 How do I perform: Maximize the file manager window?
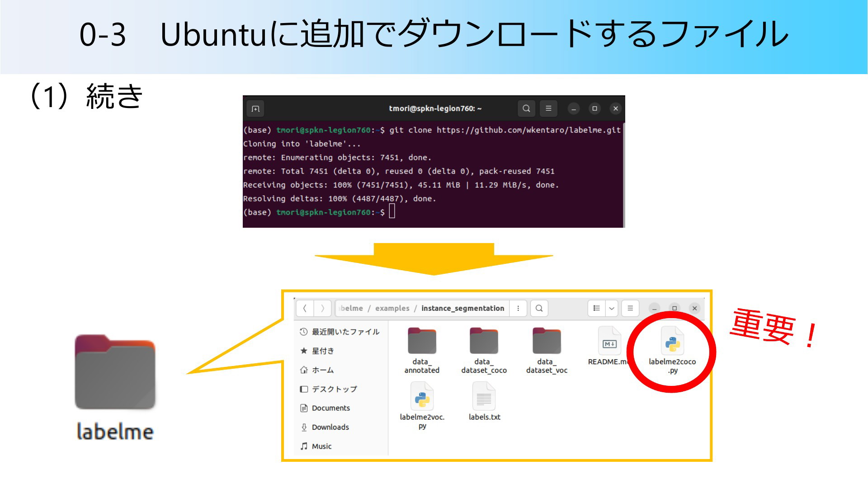tap(675, 308)
